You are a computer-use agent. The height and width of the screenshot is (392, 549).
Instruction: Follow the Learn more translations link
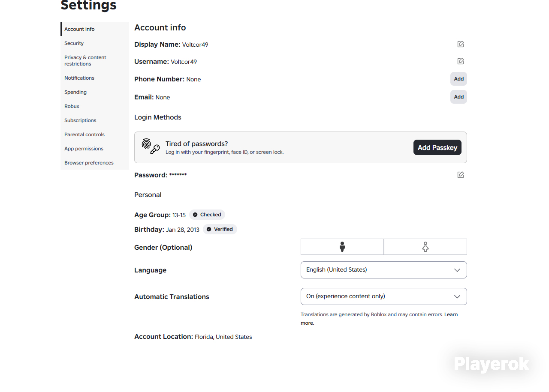(451, 314)
